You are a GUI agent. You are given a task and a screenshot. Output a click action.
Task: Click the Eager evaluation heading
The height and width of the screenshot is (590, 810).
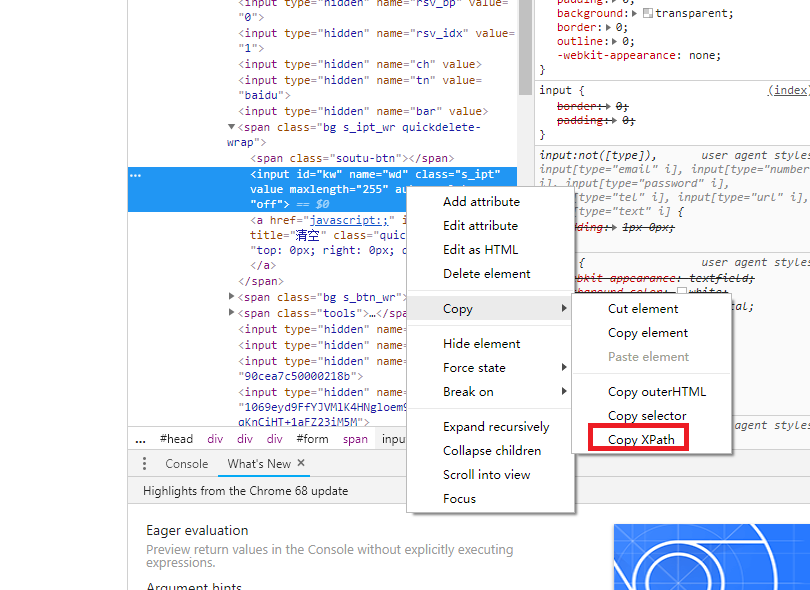197,530
